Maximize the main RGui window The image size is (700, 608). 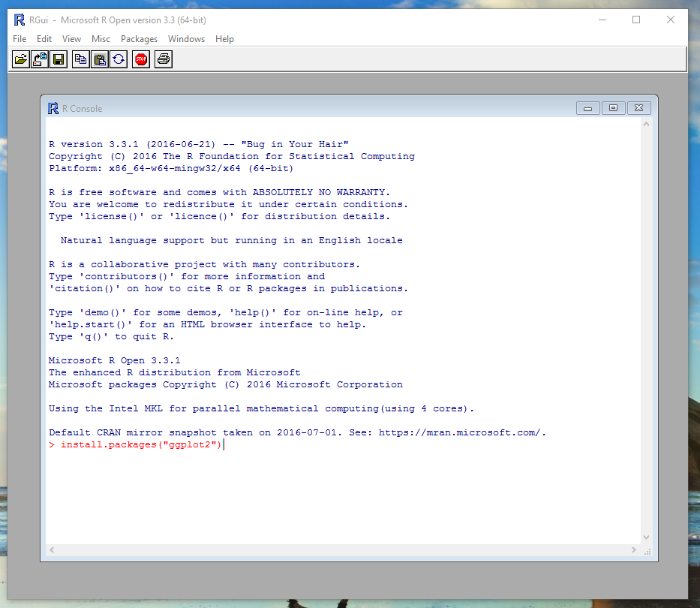pos(636,20)
